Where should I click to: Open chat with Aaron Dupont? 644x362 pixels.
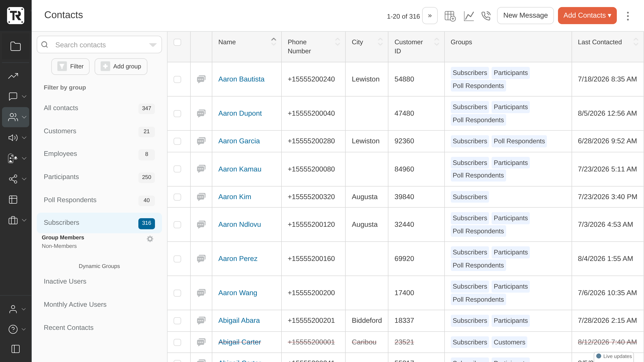point(201,113)
